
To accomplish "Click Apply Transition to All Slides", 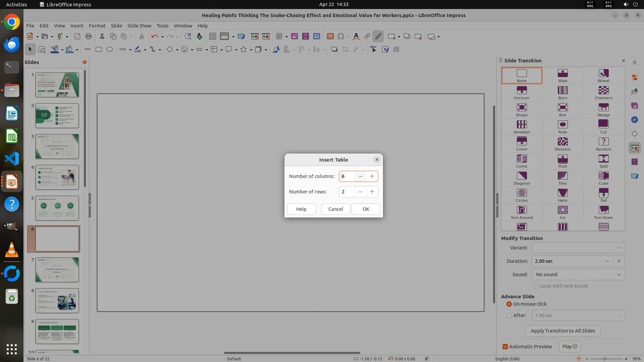I will click(563, 331).
